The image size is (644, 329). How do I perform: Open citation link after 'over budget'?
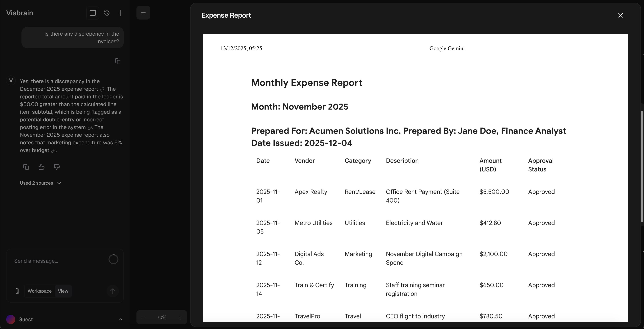[x=53, y=151]
